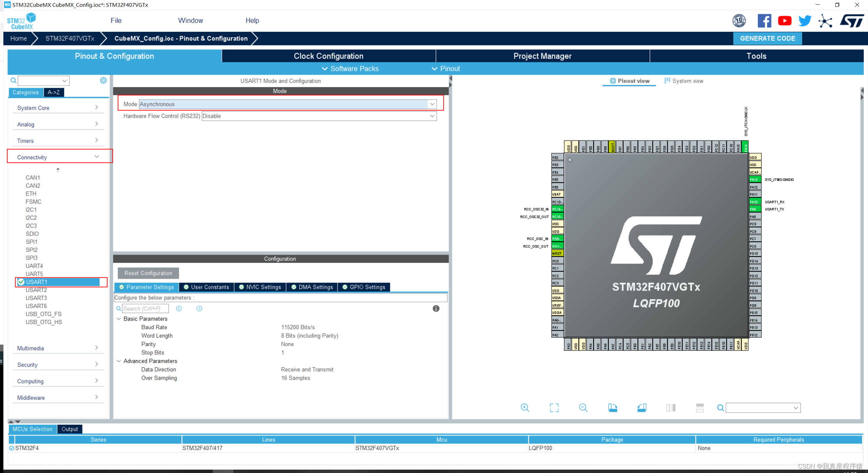The image size is (868, 473).
Task: Open the Output tab
Action: coord(70,429)
